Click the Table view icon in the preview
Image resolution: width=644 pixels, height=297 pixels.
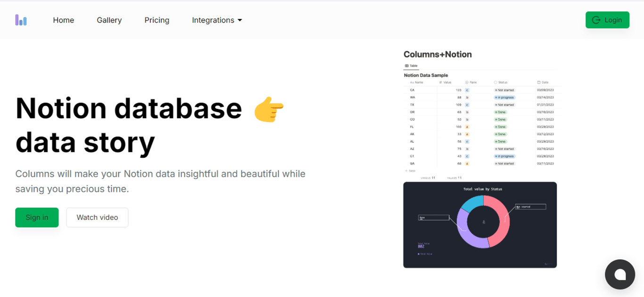(407, 66)
